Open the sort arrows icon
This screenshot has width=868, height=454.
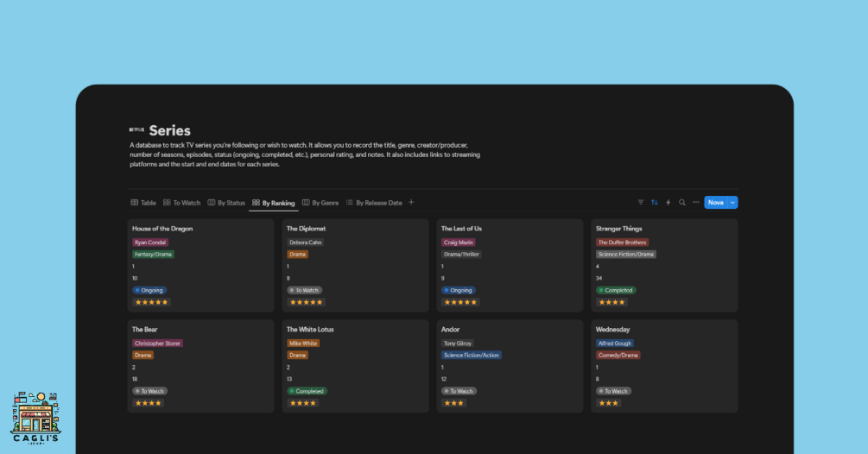click(655, 202)
